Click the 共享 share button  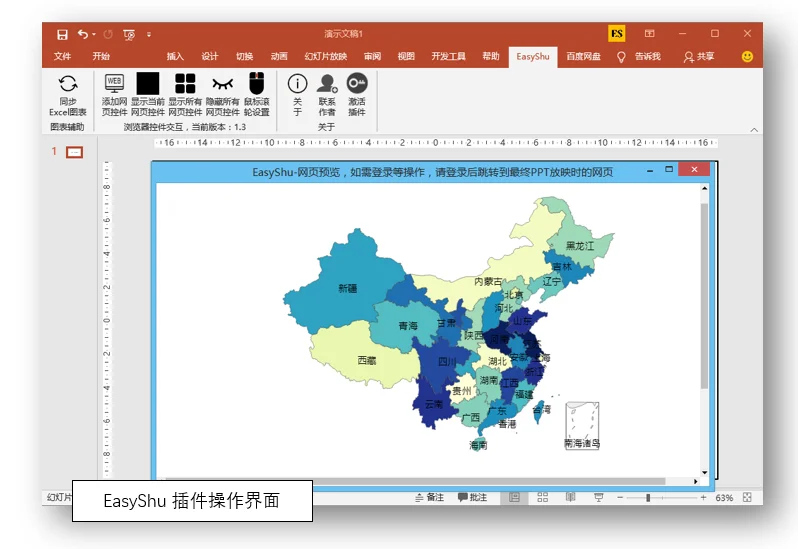[x=699, y=56]
